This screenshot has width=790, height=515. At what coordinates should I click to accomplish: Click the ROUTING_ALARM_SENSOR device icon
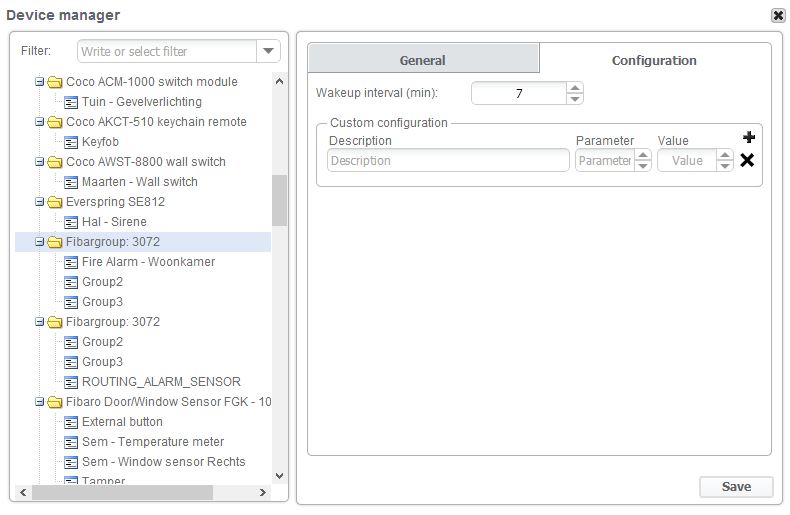71,382
